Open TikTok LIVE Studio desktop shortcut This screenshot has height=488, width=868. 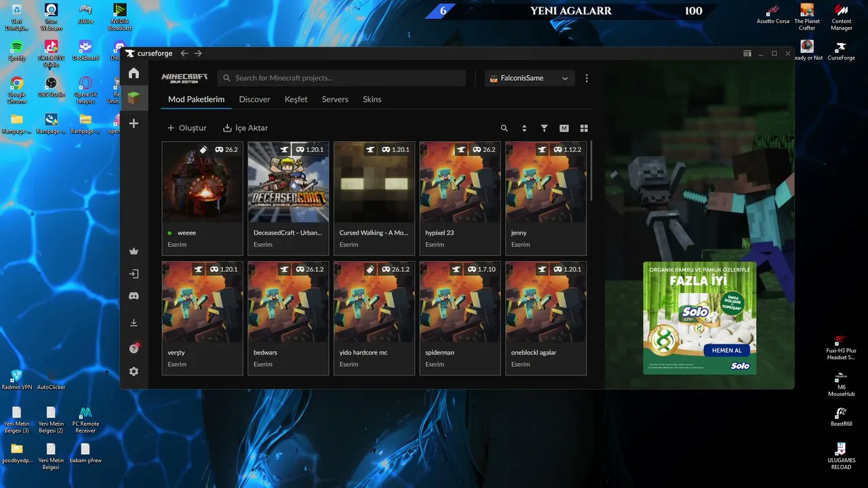51,53
